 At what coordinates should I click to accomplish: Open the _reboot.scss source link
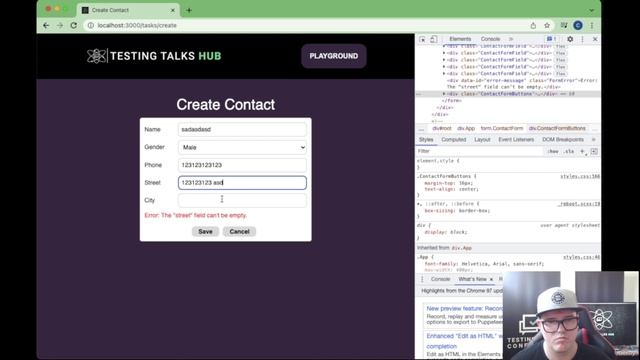coord(579,204)
